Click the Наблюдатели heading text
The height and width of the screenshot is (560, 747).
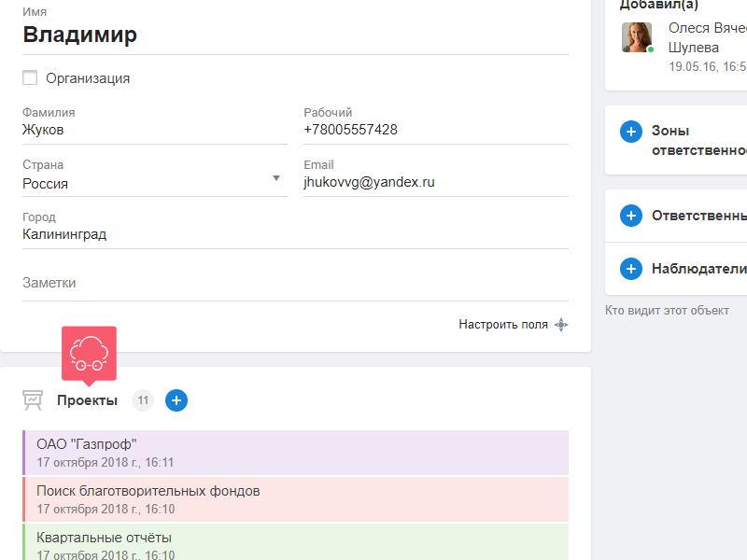pyautogui.click(x=698, y=269)
